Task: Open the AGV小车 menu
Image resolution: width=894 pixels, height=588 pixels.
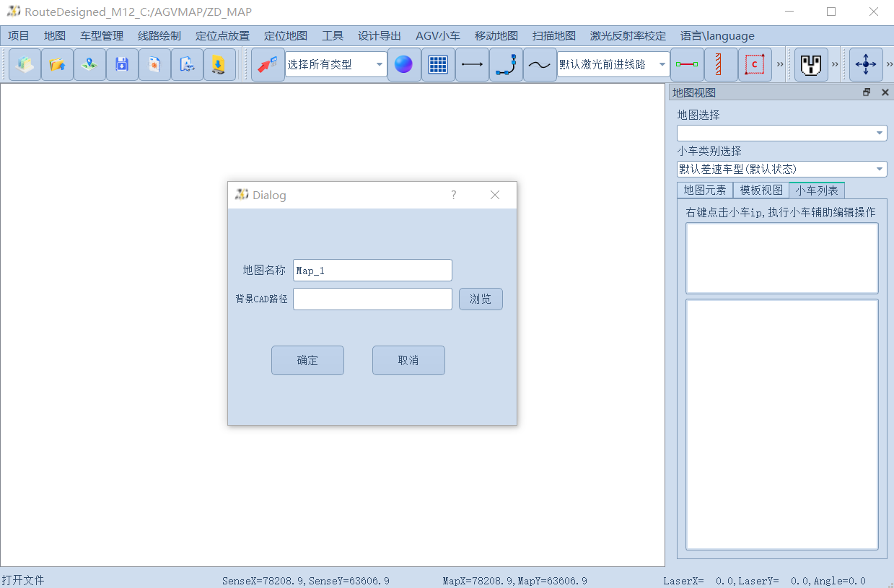Action: pos(438,36)
